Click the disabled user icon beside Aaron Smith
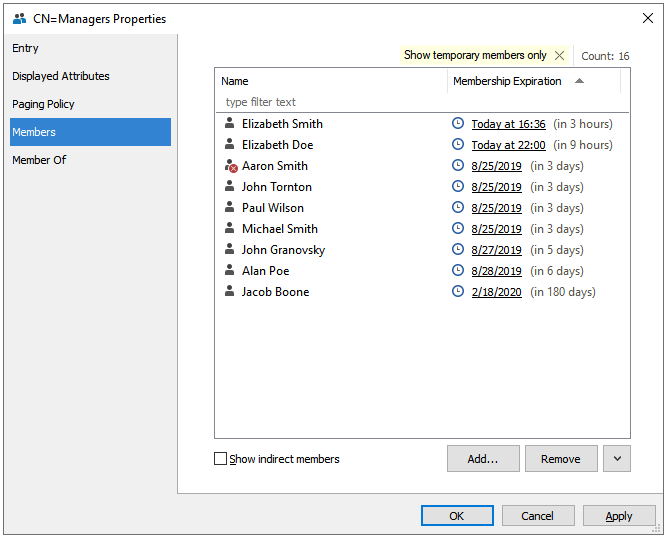 tap(230, 166)
